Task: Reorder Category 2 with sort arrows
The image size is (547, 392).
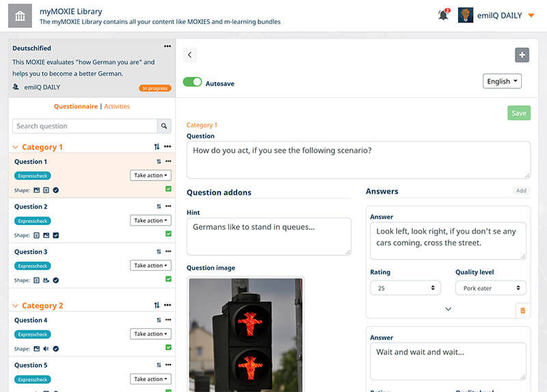Action: pos(157,305)
